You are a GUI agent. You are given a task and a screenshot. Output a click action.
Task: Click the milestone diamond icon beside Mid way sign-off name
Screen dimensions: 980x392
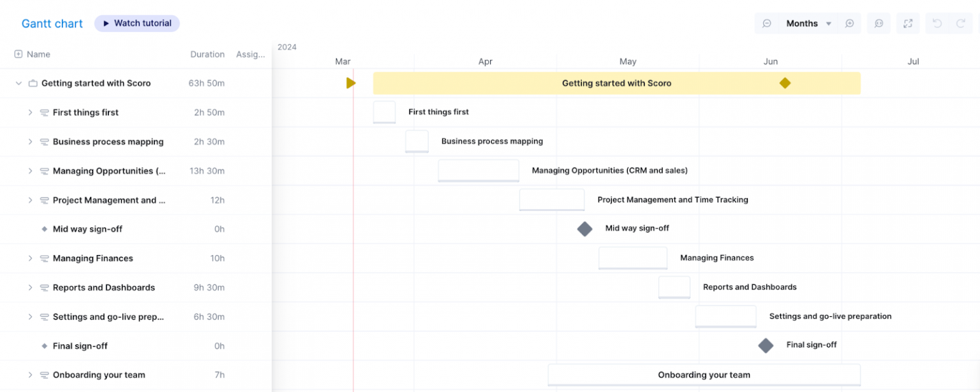coord(45,229)
